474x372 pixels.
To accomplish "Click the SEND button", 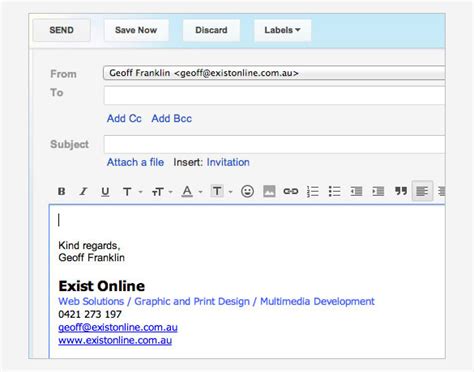I will click(62, 30).
